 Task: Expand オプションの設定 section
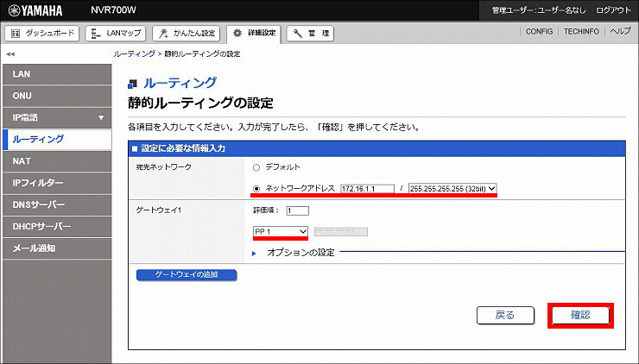[x=301, y=253]
